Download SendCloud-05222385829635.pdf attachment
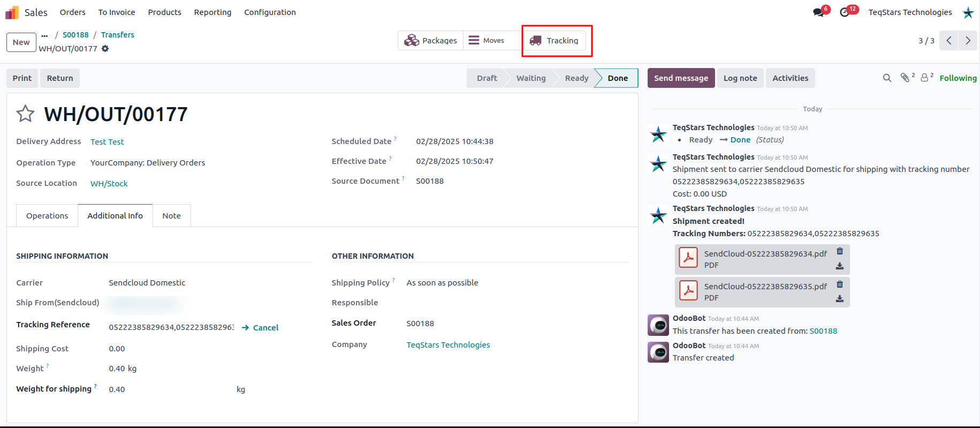Screen dimensions: 980x428 [x=840, y=299]
